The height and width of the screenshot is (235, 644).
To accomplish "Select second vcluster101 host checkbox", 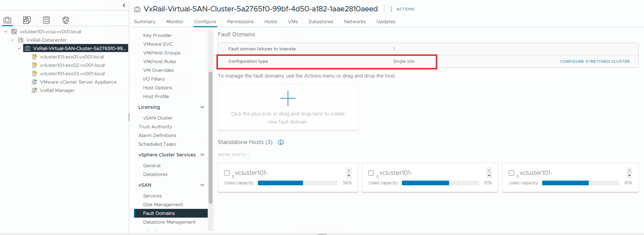I will coord(371,173).
